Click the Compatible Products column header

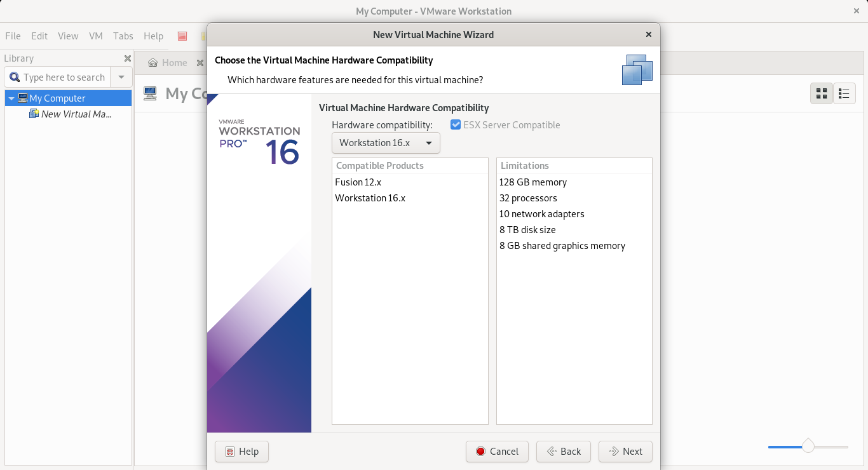[410, 166]
